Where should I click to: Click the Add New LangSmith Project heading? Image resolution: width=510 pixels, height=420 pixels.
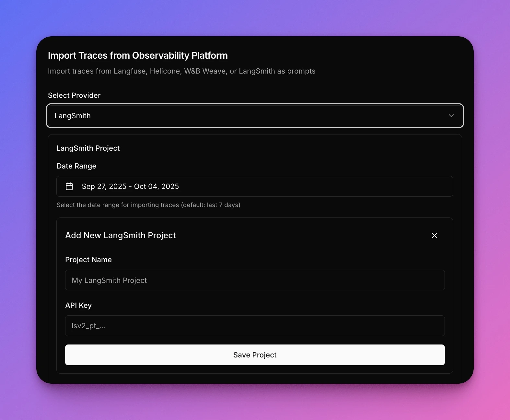pos(121,235)
